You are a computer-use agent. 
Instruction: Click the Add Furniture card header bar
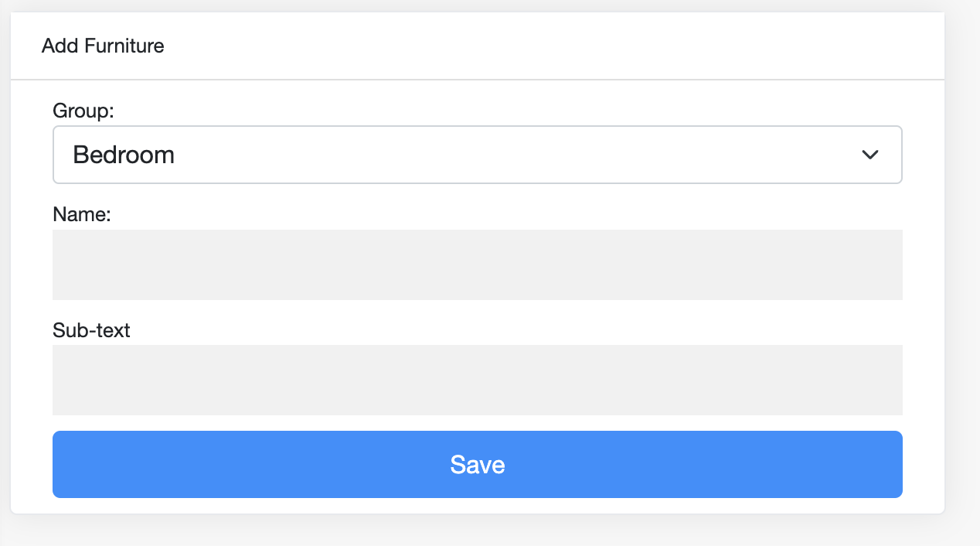click(x=477, y=46)
